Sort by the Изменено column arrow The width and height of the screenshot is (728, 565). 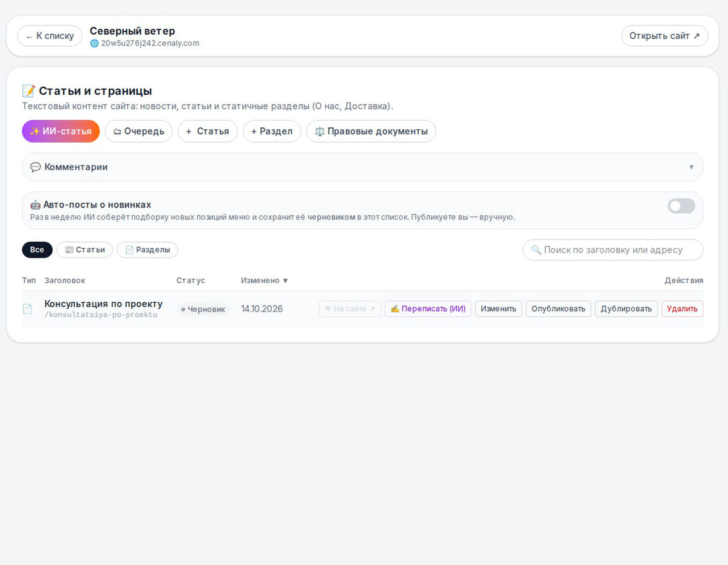click(285, 281)
